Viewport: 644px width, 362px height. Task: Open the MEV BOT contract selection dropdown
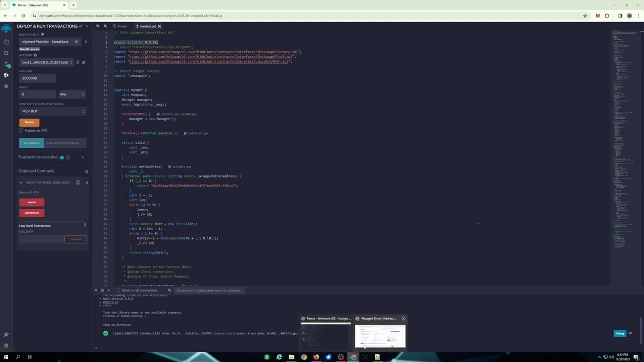(x=52, y=111)
